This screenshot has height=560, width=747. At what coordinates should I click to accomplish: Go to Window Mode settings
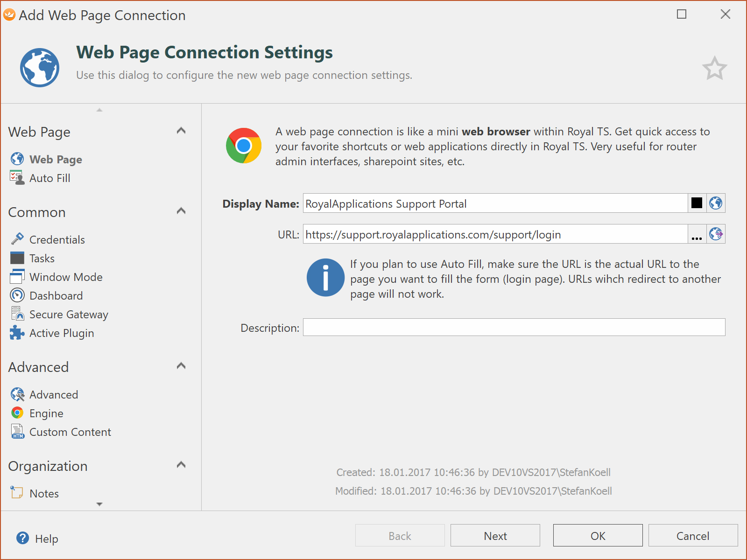[x=65, y=277]
